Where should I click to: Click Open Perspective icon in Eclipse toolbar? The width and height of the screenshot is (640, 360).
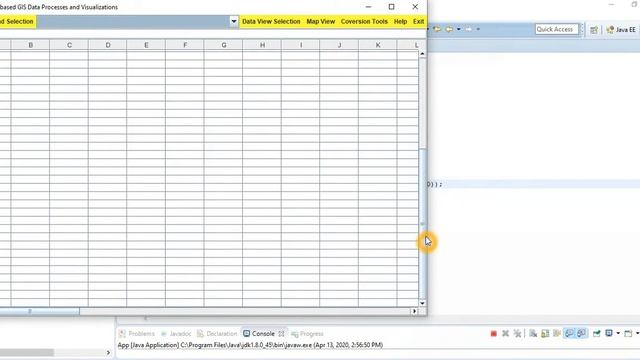[594, 30]
